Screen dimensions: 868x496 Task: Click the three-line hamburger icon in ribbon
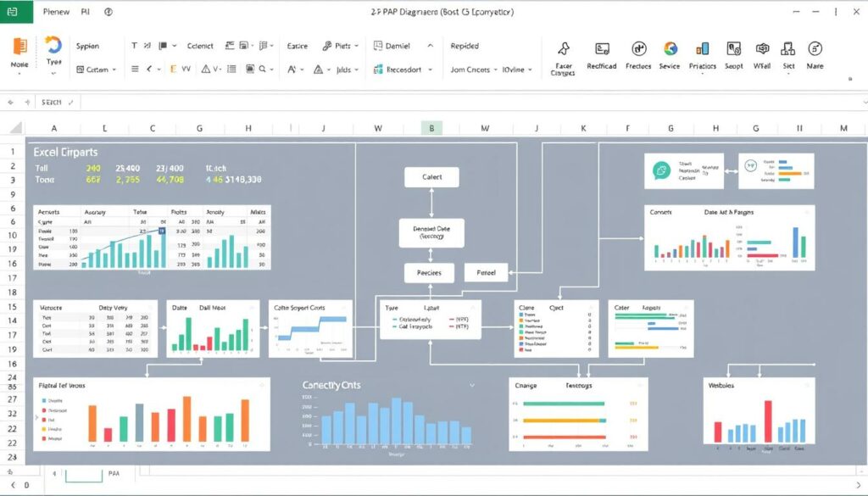pyautogui.click(x=135, y=70)
